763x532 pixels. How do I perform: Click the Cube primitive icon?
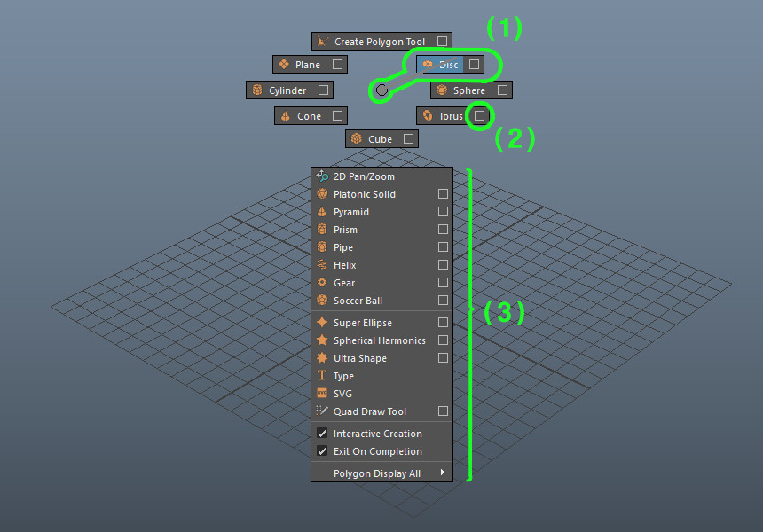pyautogui.click(x=357, y=138)
